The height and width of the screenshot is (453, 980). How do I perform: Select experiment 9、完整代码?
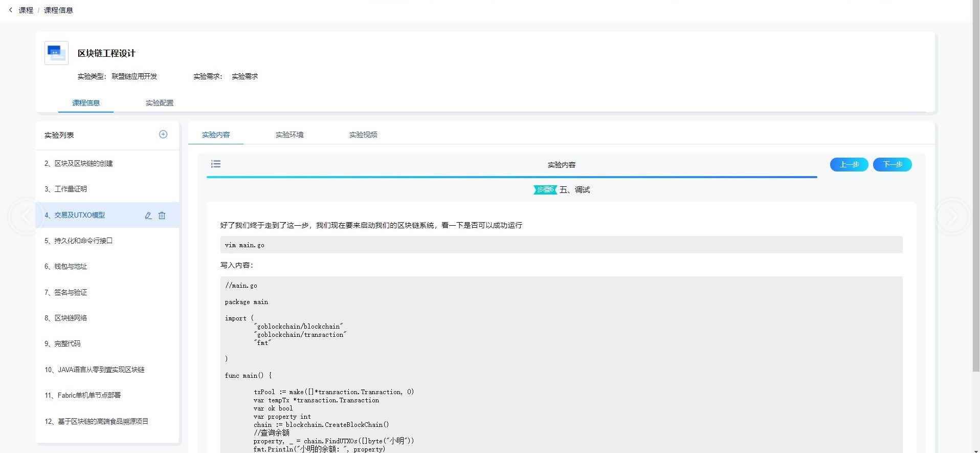[107, 343]
